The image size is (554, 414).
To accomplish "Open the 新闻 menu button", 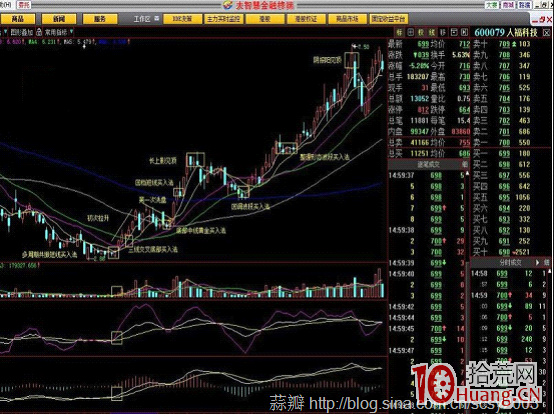I will pyautogui.click(x=59, y=19).
